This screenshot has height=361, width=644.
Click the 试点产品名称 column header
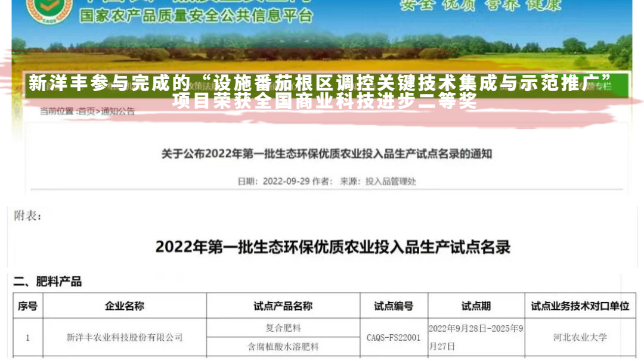coord(283,306)
